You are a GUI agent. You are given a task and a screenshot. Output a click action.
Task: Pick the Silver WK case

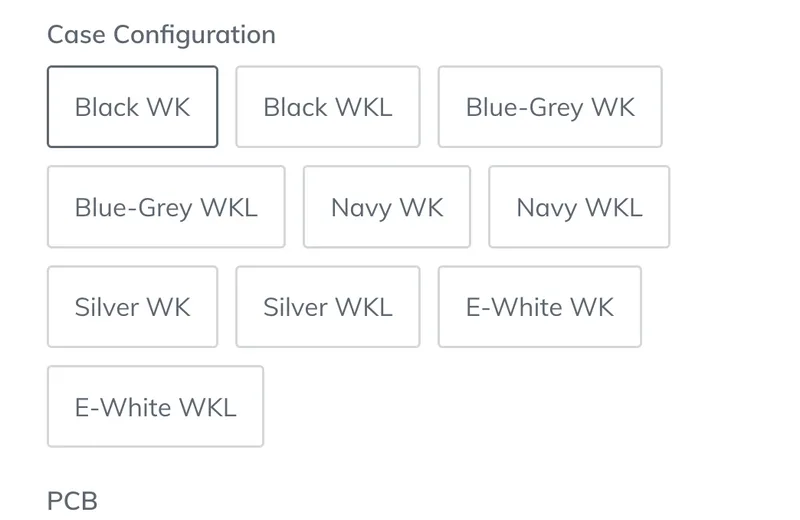pyautogui.click(x=133, y=307)
